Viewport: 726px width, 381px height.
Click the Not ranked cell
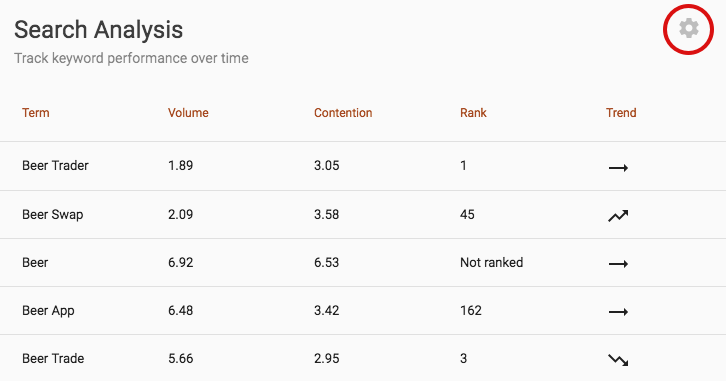[491, 262]
